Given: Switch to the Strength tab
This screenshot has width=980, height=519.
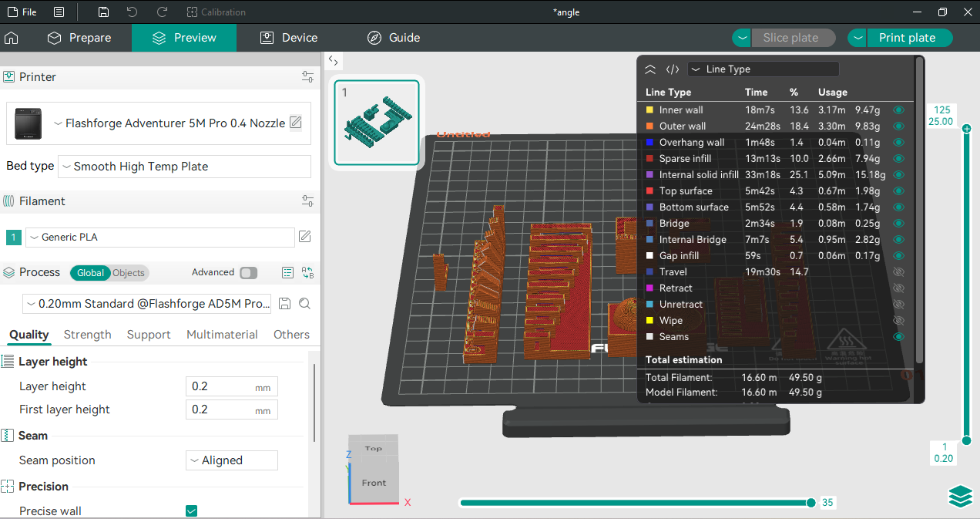Looking at the screenshot, I should tap(87, 335).
